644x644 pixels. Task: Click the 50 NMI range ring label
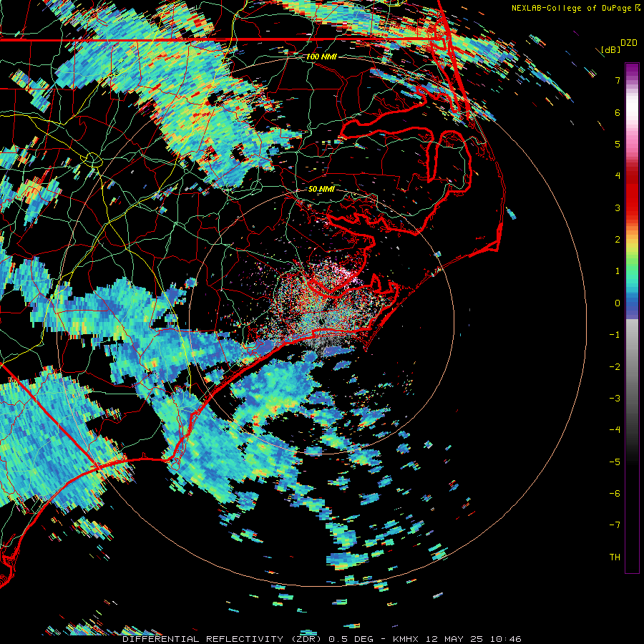(321, 189)
